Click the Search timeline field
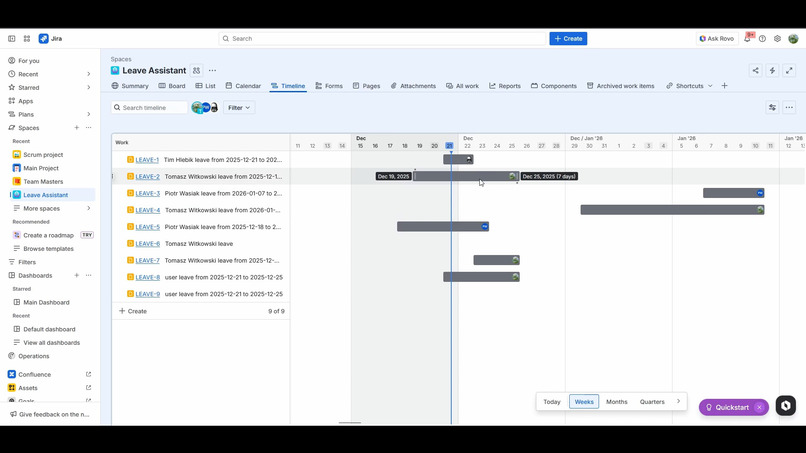This screenshot has height=453, width=806. 150,107
